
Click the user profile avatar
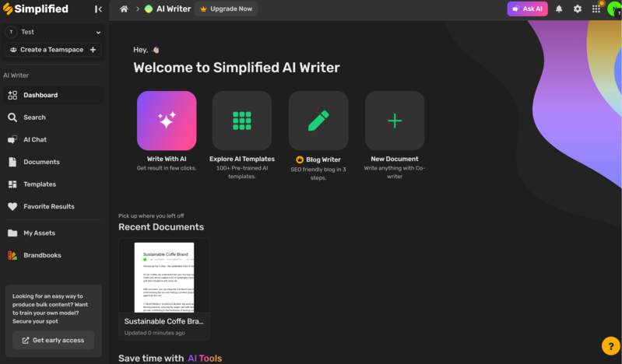[x=614, y=9]
